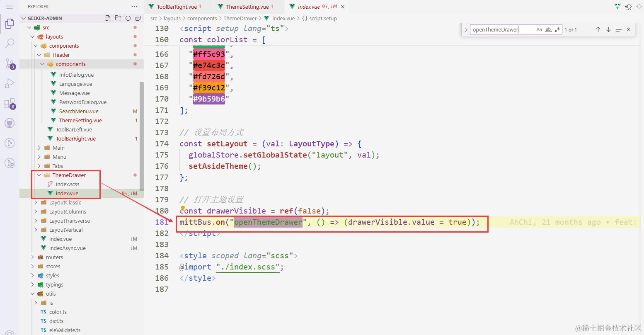Screen dimensions: 644x335
Task: Click the #f39c12 color value
Action: coord(209,88)
